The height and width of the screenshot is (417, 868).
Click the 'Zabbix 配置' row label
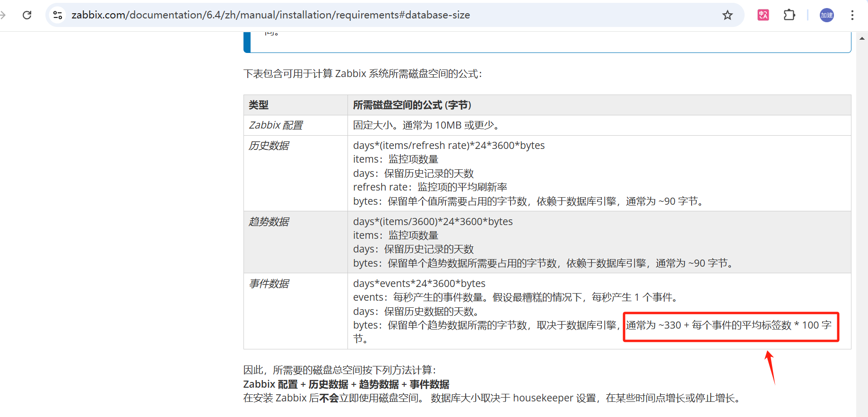click(276, 125)
